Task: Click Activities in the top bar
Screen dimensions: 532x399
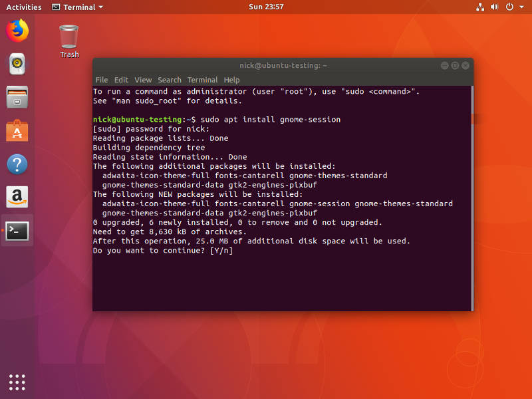Action: (x=23, y=7)
